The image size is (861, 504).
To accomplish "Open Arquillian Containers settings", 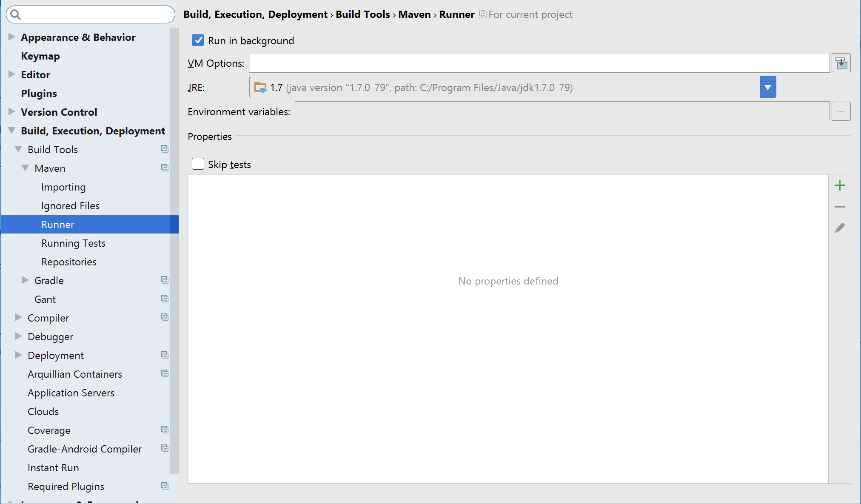I will point(75,374).
